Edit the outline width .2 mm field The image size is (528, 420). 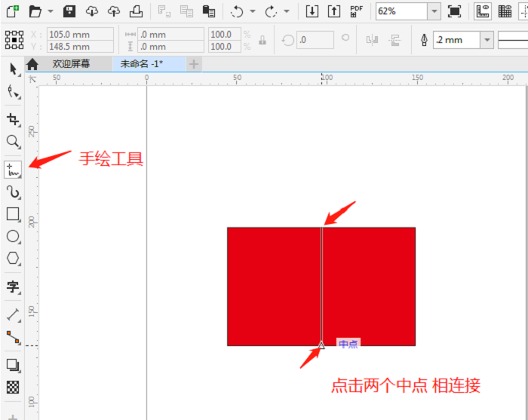456,40
